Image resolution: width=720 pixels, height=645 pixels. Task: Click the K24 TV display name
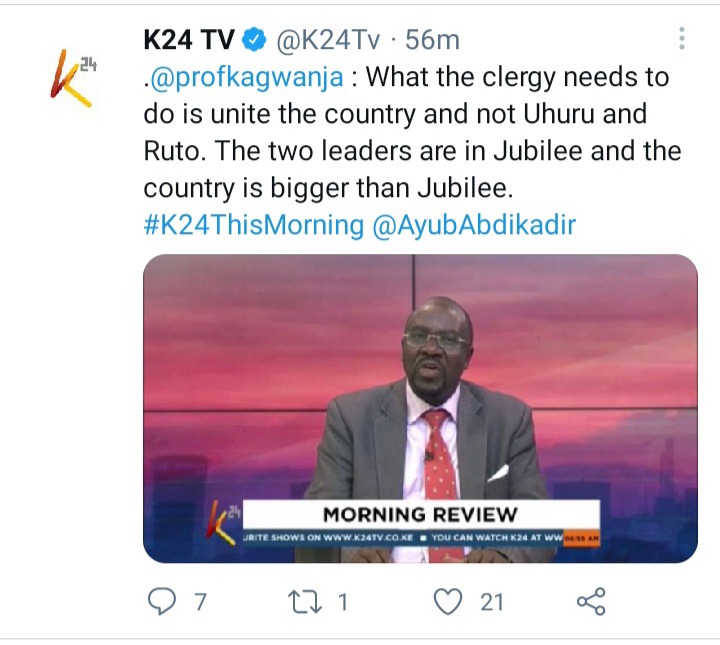click(x=189, y=39)
